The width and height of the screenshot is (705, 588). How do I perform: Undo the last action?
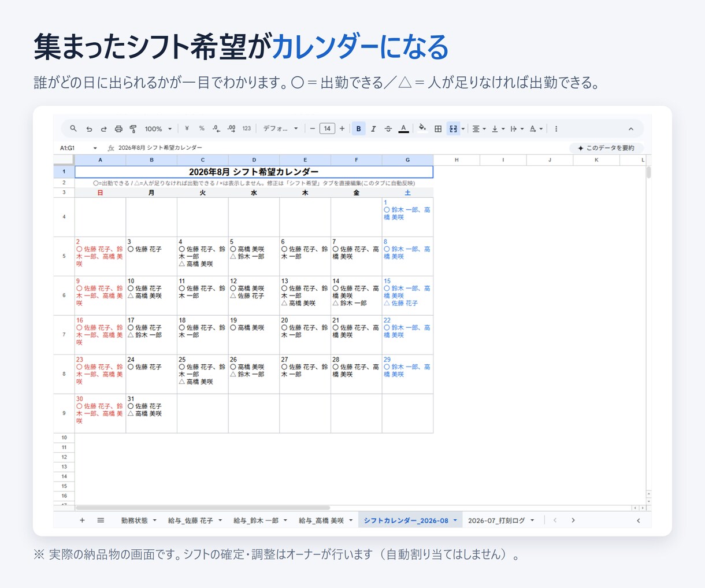tap(89, 129)
